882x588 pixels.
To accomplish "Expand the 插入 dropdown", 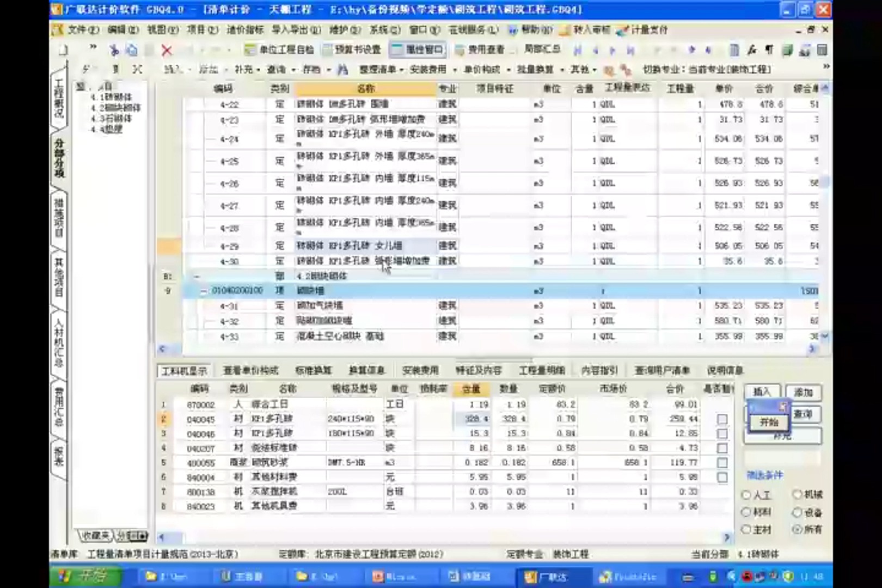I will pos(189,70).
